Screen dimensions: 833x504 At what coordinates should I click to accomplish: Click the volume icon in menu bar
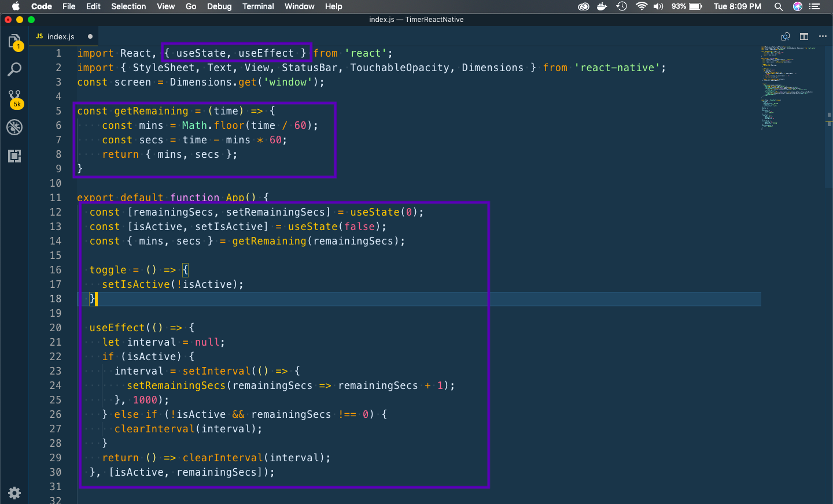point(658,6)
